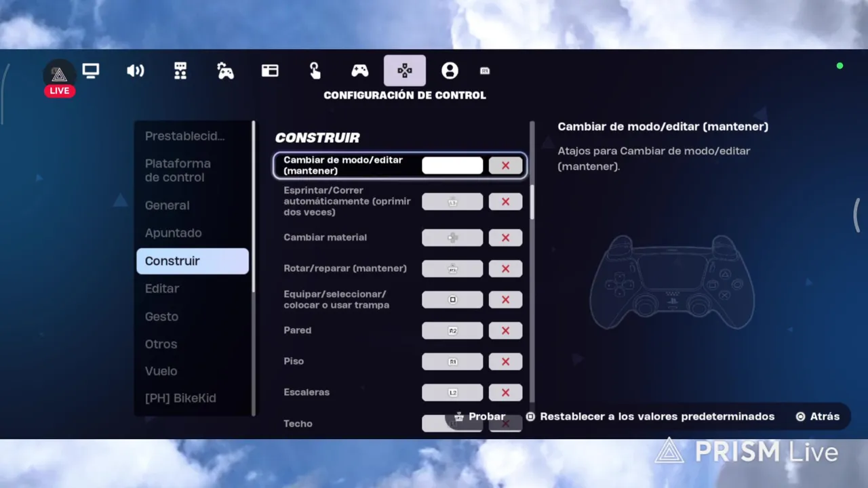Image resolution: width=868 pixels, height=488 pixels.
Task: Change the L2 binding for Escaleras
Action: point(452,392)
